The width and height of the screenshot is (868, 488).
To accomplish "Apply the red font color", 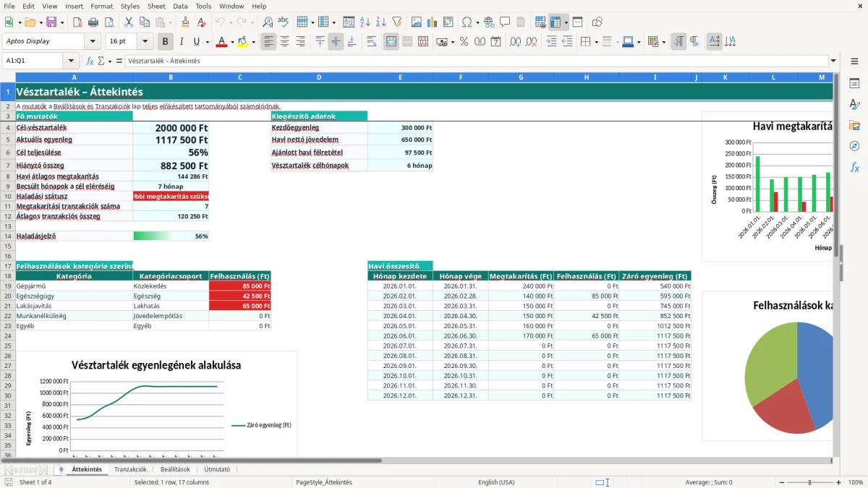I will point(221,42).
